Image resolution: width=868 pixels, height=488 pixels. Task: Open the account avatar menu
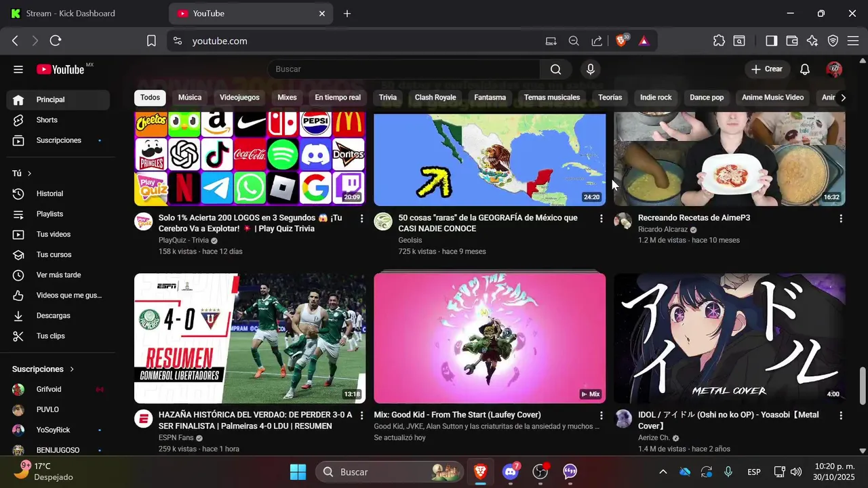coord(834,69)
